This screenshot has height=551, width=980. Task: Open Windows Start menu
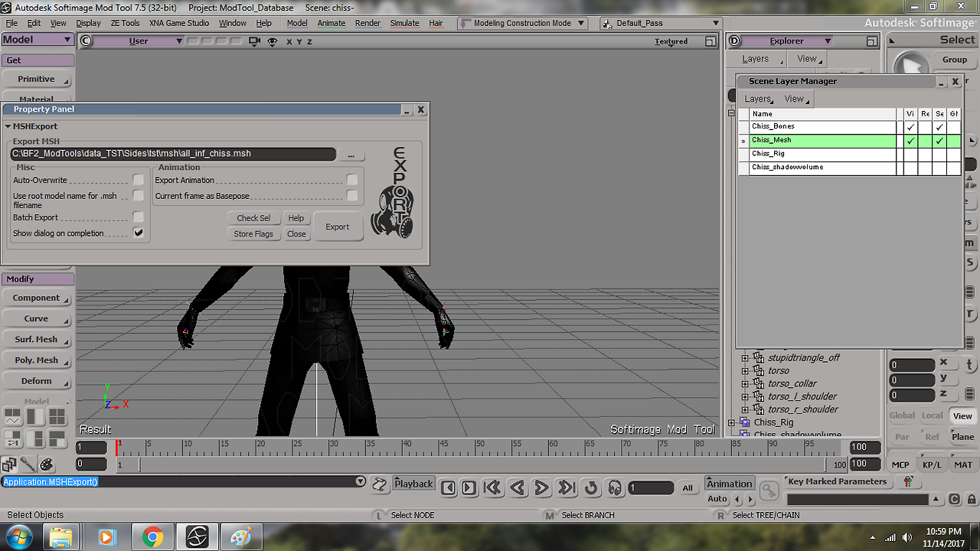18,536
